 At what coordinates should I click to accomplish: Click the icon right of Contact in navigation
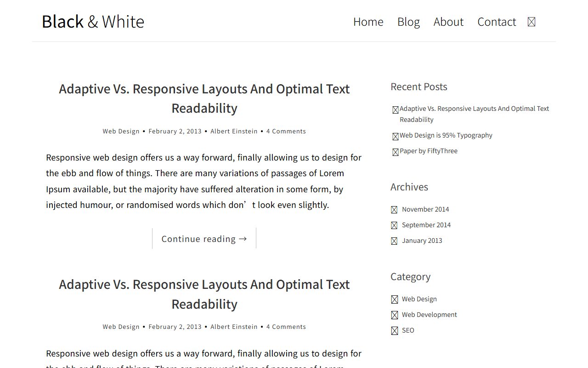coord(531,22)
